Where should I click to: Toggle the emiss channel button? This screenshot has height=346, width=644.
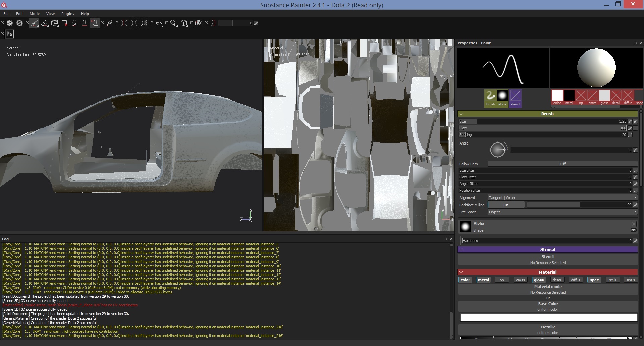click(x=520, y=280)
